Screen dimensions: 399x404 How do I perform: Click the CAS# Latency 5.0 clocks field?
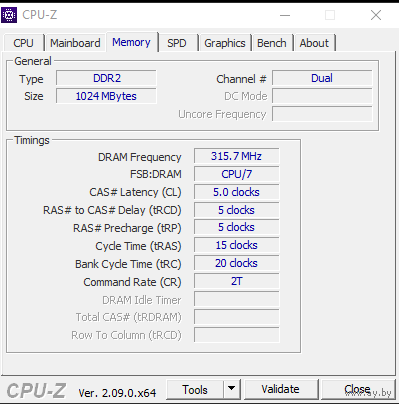pos(236,192)
